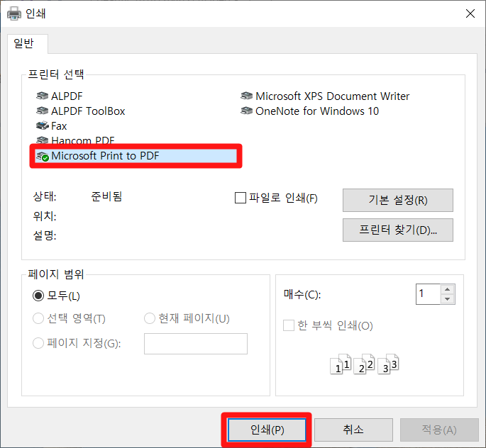Screen dimensions: 486x448
Task: Click the 적용(A) button
Action: (439, 430)
